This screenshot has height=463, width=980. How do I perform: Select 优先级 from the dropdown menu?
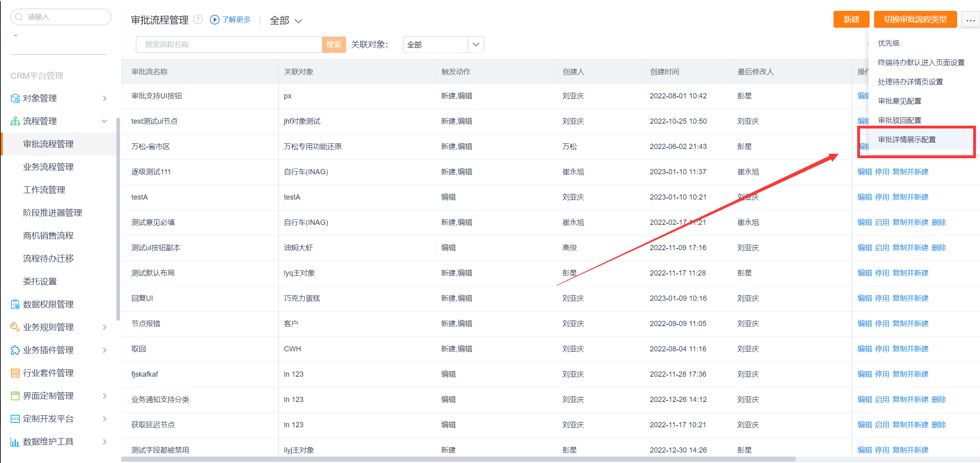pyautogui.click(x=889, y=43)
